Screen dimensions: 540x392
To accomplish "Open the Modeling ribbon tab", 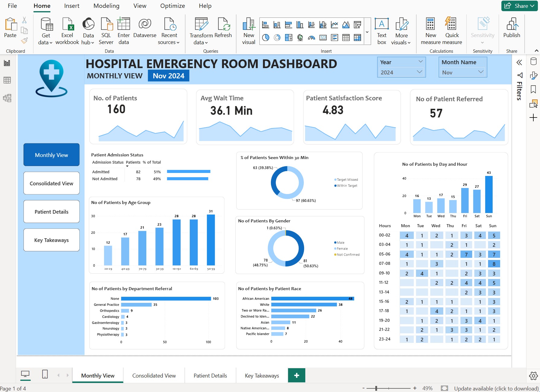I will click(x=106, y=6).
